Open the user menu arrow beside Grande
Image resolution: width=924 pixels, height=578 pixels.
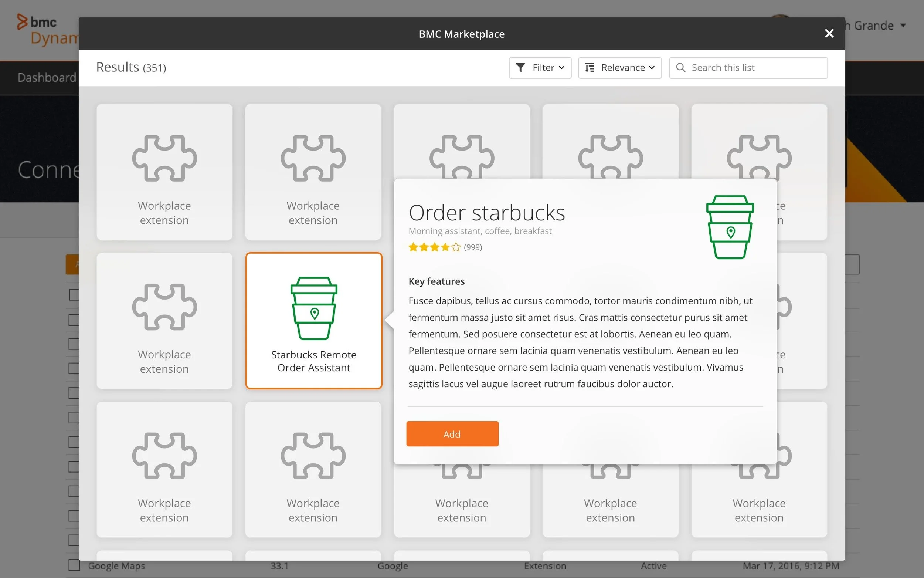(x=903, y=26)
